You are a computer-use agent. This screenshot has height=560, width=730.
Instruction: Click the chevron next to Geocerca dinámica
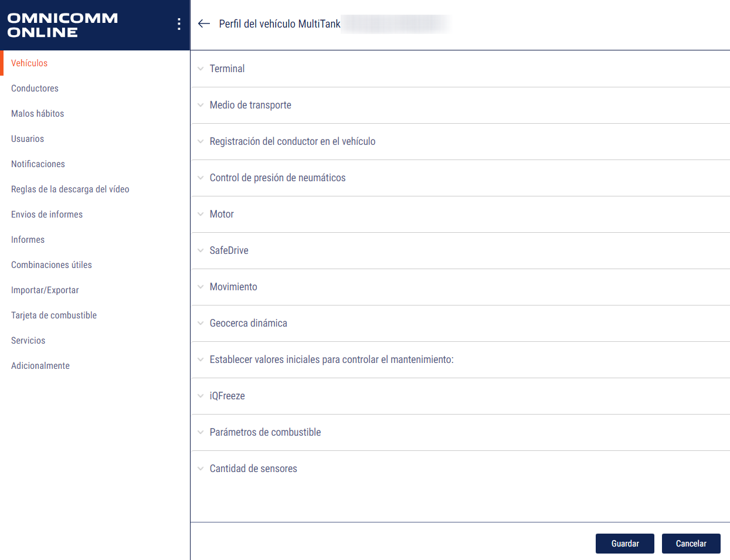click(201, 323)
